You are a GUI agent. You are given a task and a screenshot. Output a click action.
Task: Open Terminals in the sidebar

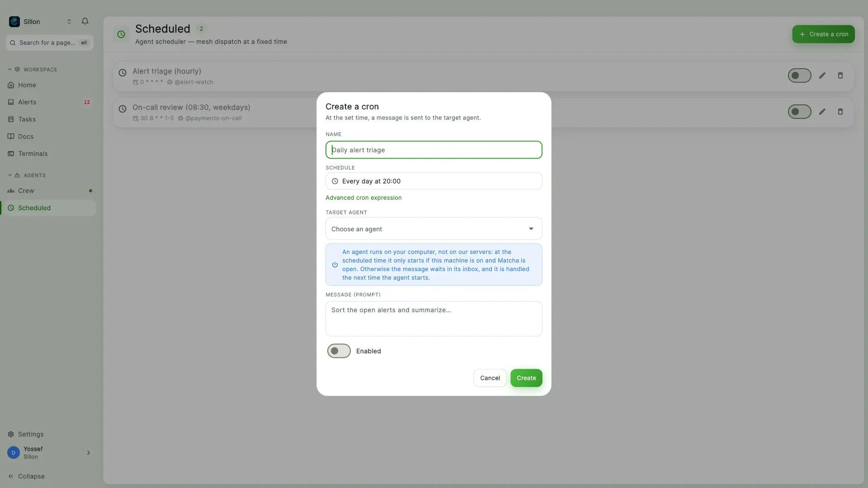pos(49,154)
